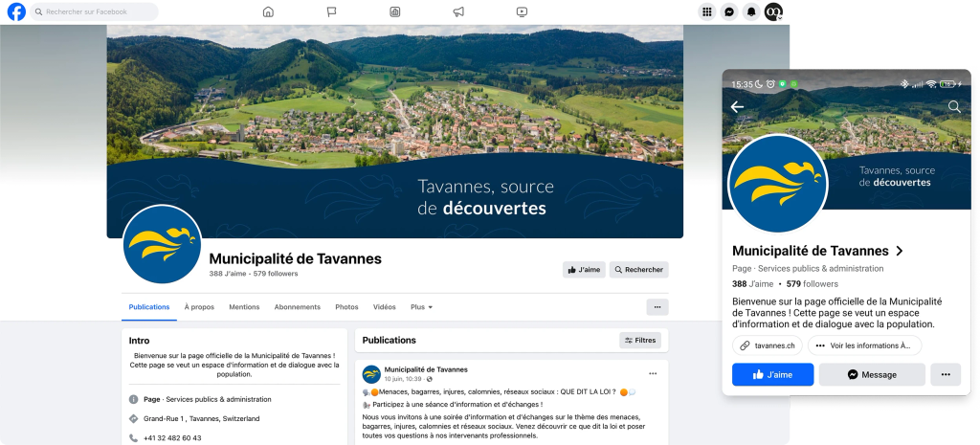Open the megaphone ads icon
This screenshot has height=445, width=980.
pyautogui.click(x=458, y=11)
